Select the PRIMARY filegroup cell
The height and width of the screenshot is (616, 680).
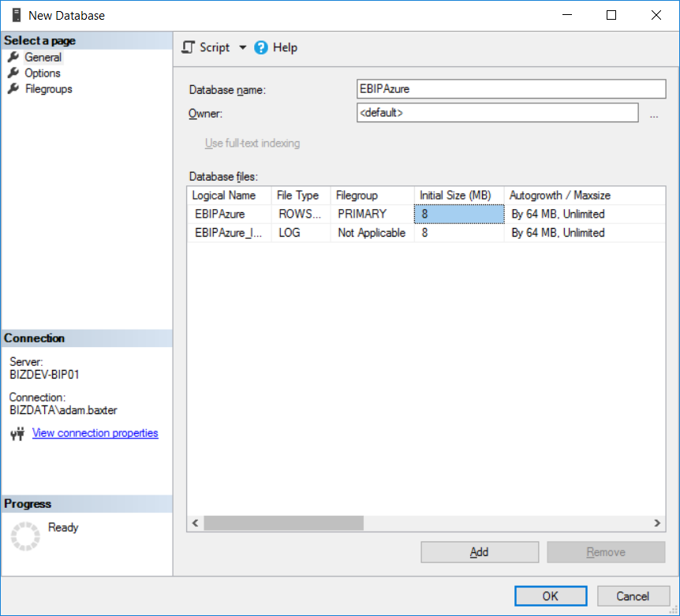[372, 215]
